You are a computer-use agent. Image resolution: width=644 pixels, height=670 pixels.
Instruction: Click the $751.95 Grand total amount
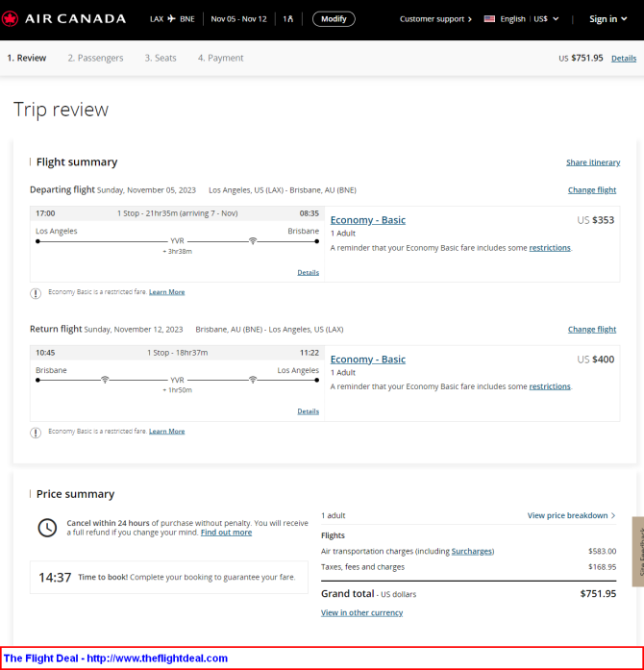(598, 593)
